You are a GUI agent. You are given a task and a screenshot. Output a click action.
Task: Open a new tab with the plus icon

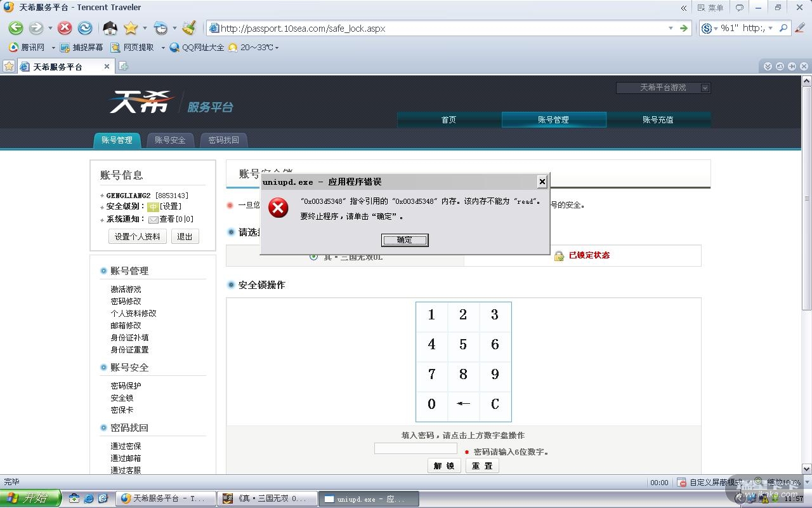coord(124,66)
